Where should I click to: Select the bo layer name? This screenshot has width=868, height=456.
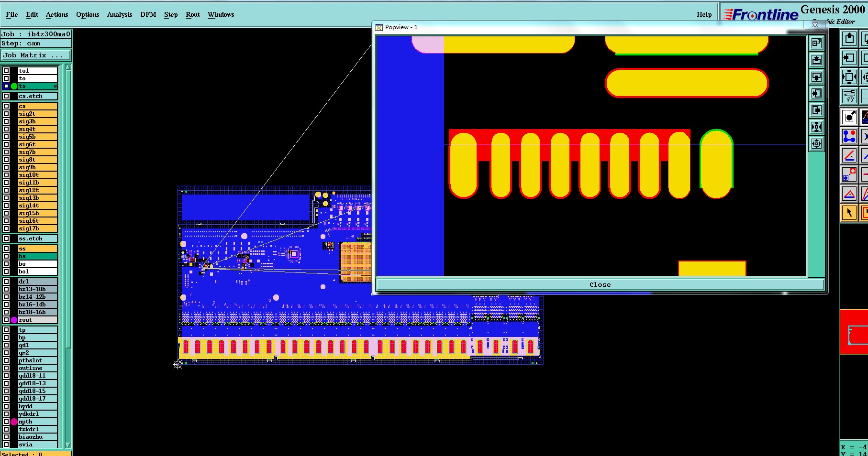click(x=37, y=264)
